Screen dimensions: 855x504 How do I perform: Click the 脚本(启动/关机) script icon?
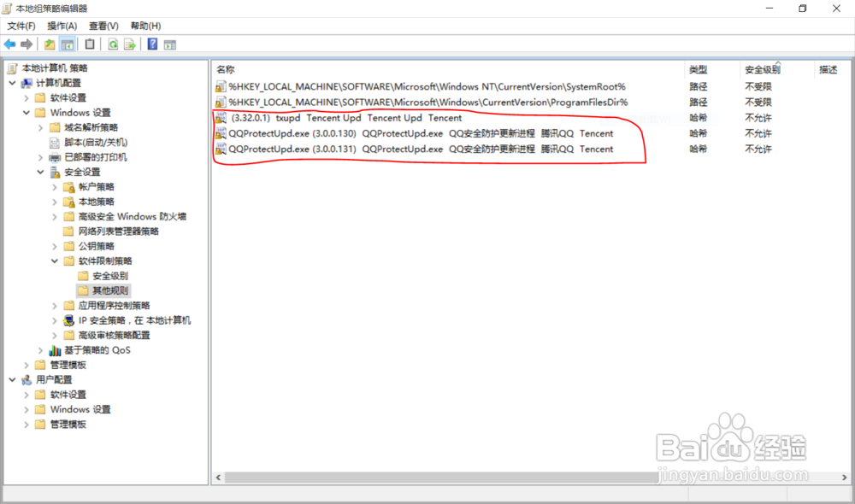[x=55, y=143]
